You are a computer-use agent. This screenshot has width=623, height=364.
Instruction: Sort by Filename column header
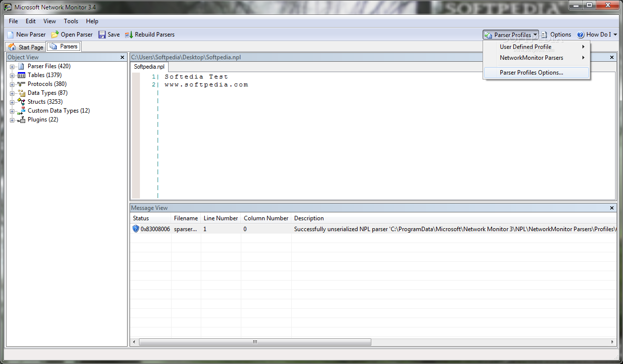tap(186, 218)
